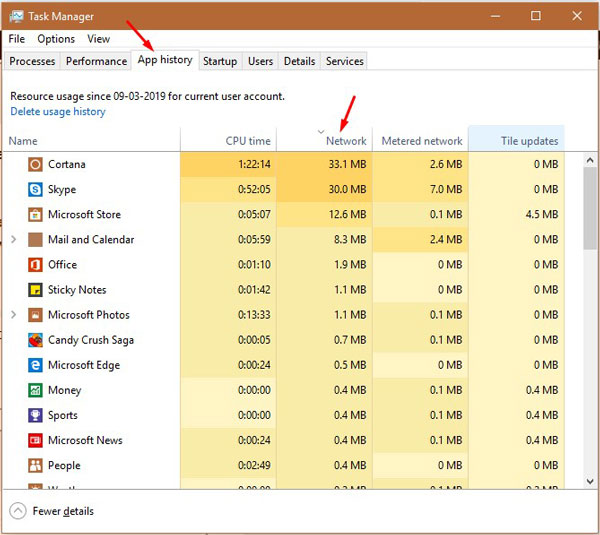
Task: Click the Mail and Calendar icon
Action: point(35,240)
